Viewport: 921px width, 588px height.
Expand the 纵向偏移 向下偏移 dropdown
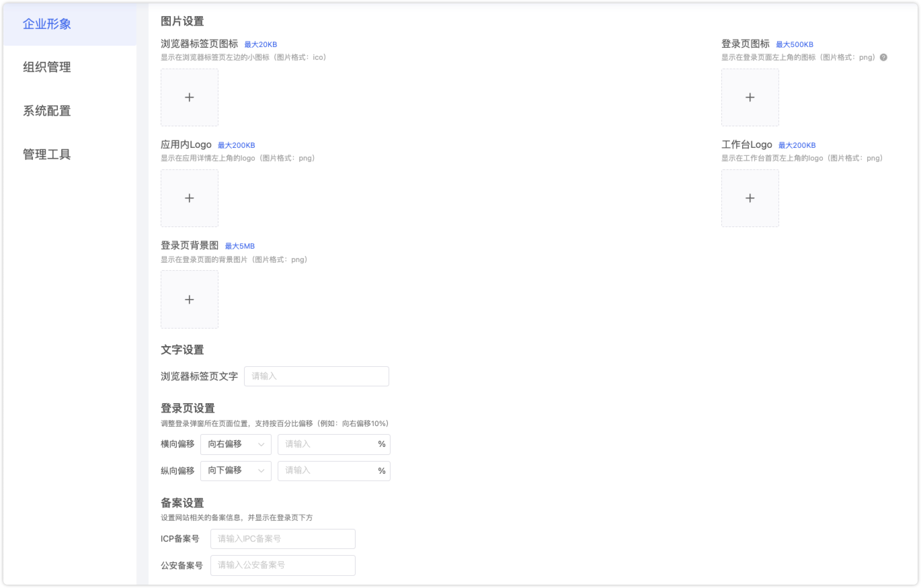point(235,470)
